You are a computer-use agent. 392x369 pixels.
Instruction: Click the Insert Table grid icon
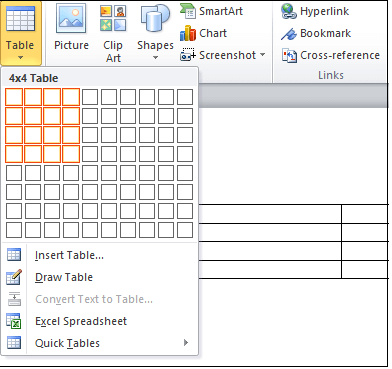(x=14, y=255)
